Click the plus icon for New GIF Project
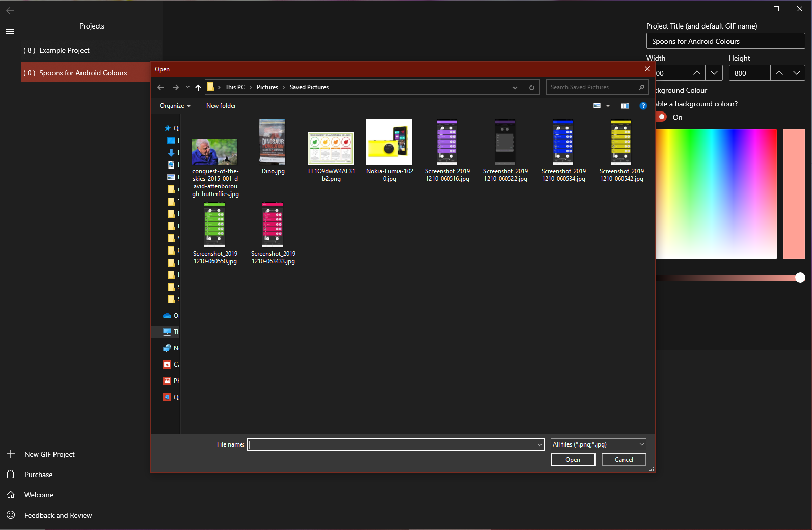 (11, 454)
